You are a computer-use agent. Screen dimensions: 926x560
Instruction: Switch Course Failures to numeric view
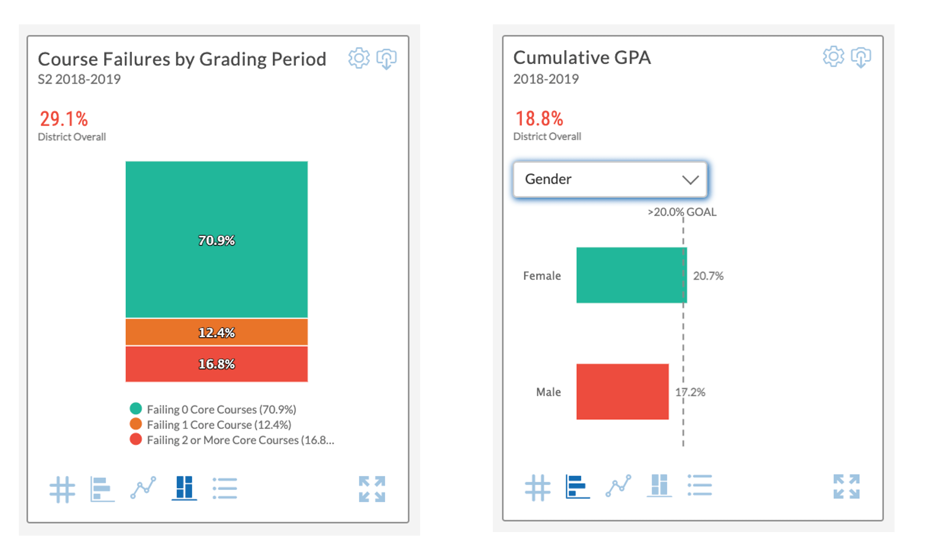click(62, 489)
